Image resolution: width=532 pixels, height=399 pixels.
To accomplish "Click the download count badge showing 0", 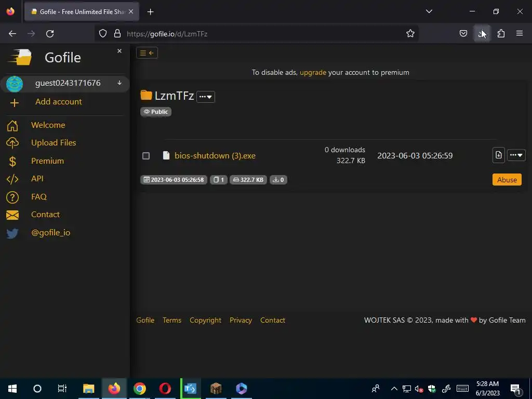I will (x=278, y=180).
